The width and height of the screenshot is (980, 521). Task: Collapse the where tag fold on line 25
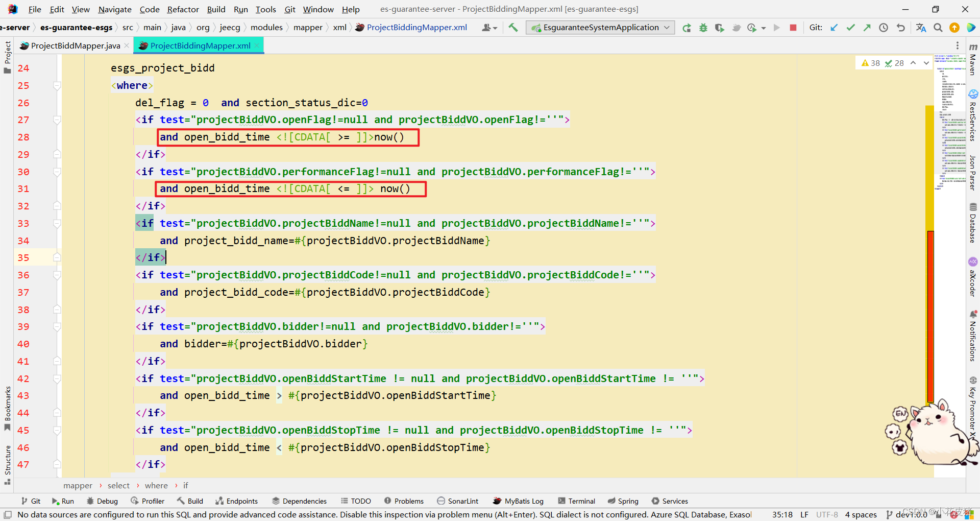tap(57, 86)
